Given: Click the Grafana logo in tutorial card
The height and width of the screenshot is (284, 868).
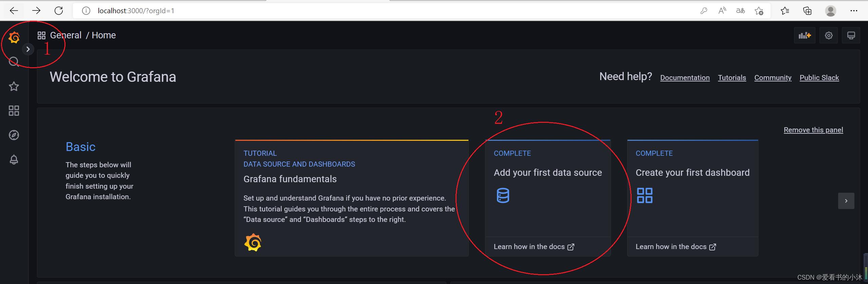Looking at the screenshot, I should tap(253, 242).
